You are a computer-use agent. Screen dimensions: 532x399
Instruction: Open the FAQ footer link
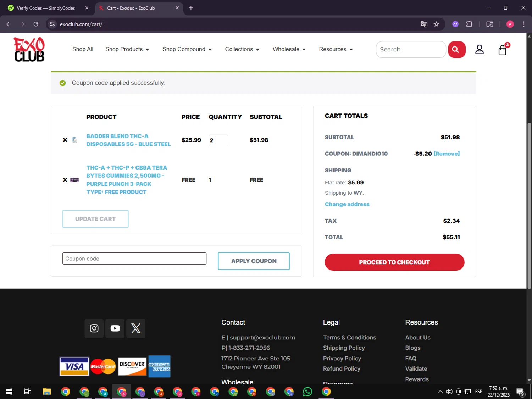pyautogui.click(x=411, y=359)
